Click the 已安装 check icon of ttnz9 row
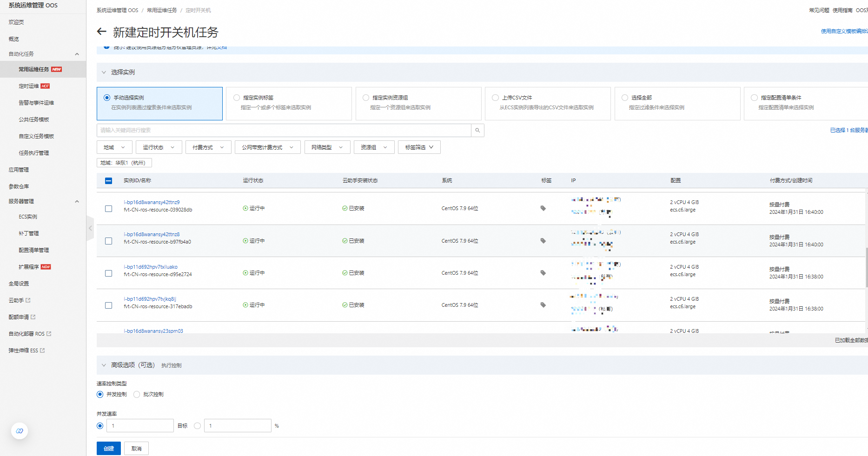This screenshot has height=456, width=868. tap(345, 208)
